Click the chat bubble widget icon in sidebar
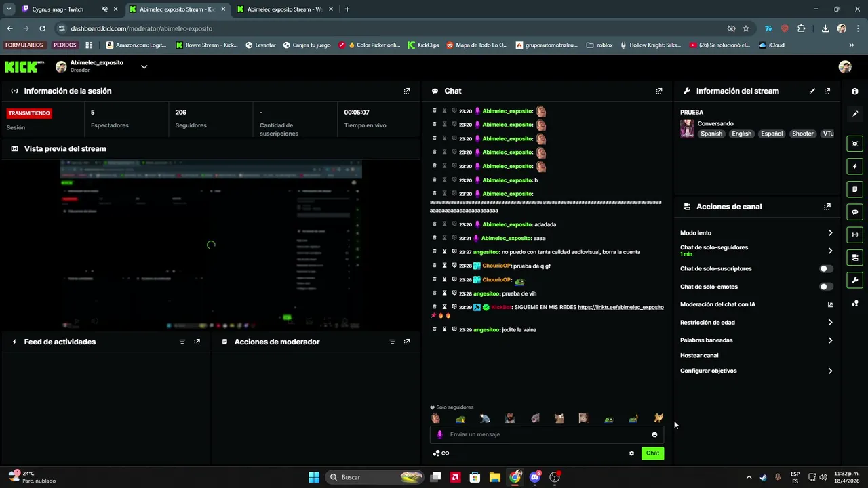 click(x=855, y=212)
